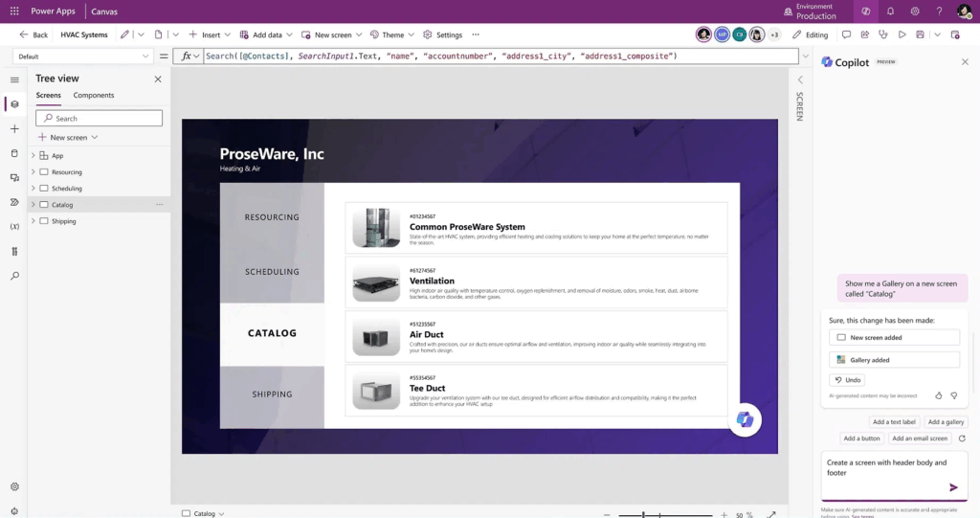
Task: Expand the formula bar chevron
Action: [806, 56]
